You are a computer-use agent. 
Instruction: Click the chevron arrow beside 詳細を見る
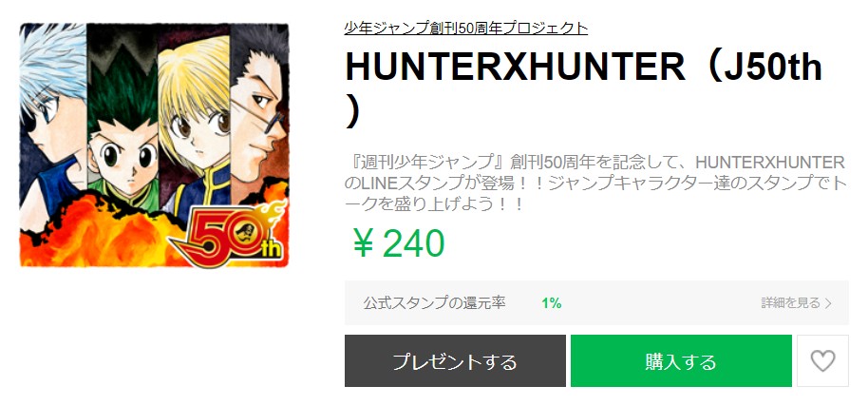(x=828, y=303)
